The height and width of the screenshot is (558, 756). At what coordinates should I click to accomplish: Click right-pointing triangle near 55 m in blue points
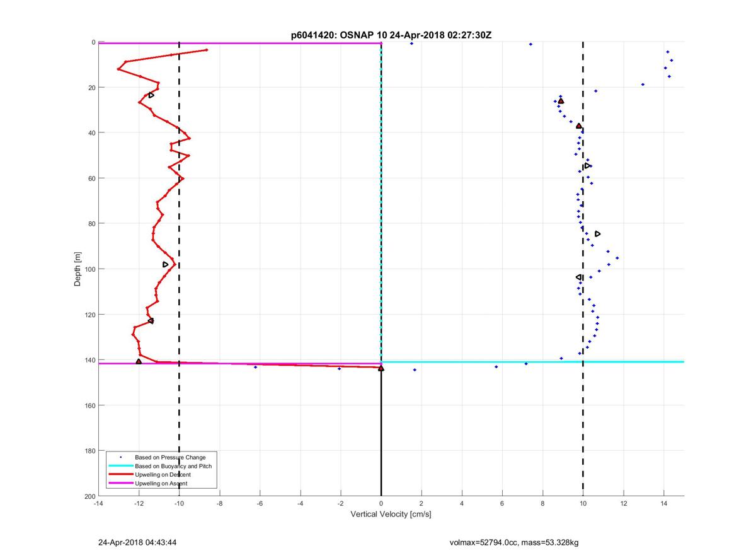(x=588, y=166)
